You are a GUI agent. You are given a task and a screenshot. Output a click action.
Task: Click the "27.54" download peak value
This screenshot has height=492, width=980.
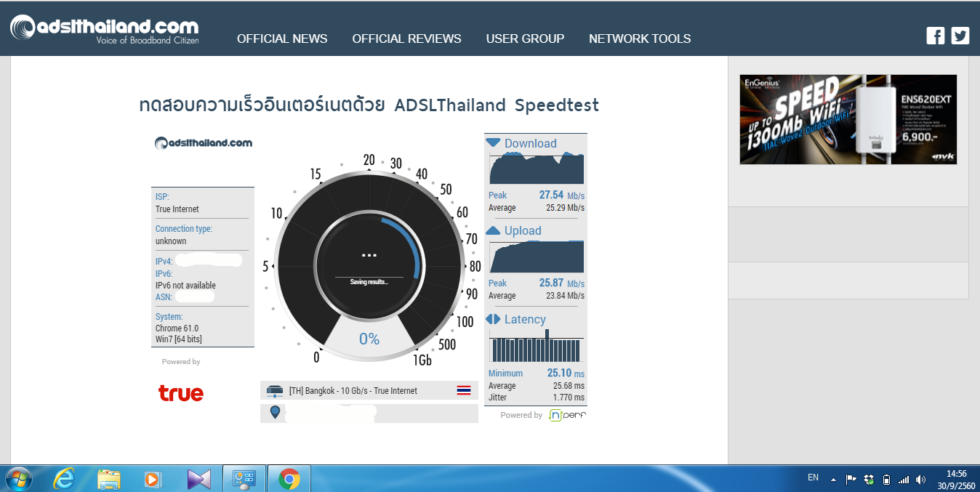click(x=551, y=195)
